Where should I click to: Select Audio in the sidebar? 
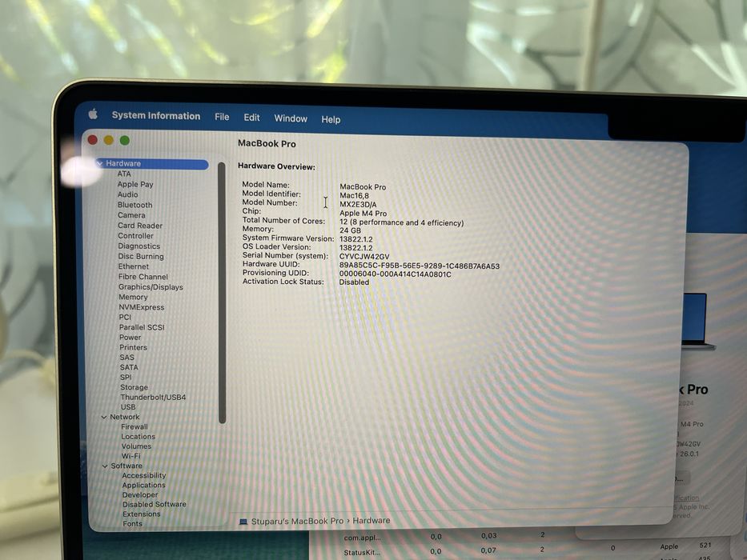(x=127, y=194)
